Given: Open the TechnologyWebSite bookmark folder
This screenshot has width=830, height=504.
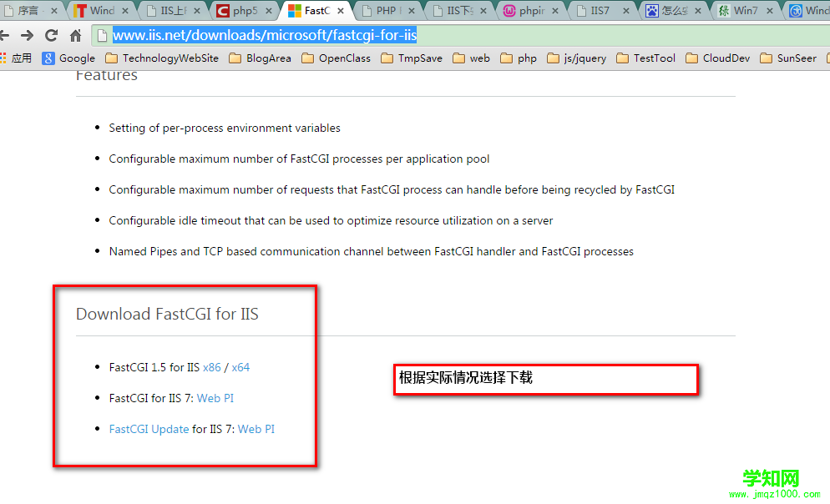Looking at the screenshot, I should [x=162, y=58].
